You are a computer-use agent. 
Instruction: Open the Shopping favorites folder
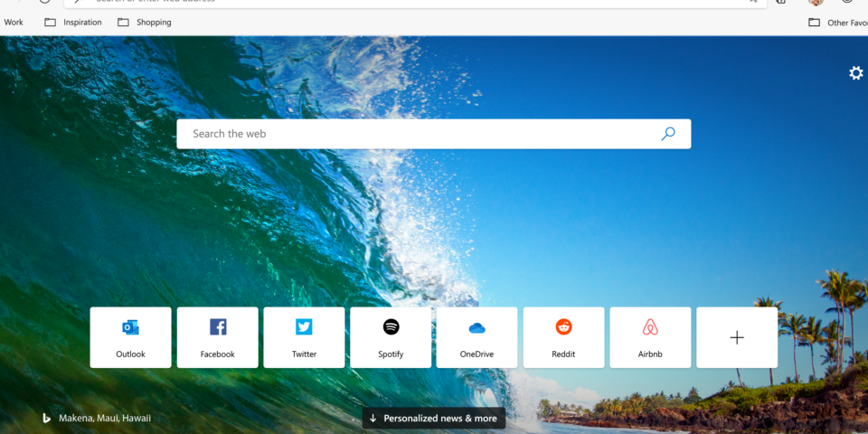coord(145,23)
